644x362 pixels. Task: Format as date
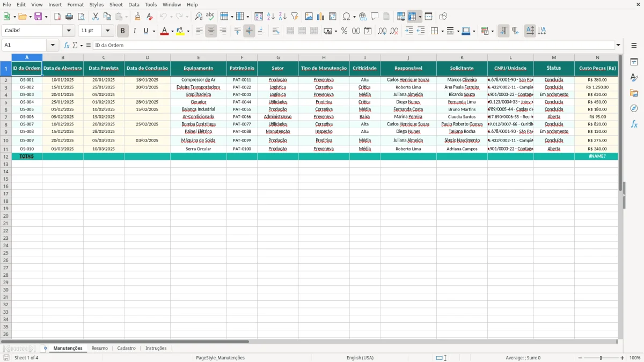click(368, 31)
